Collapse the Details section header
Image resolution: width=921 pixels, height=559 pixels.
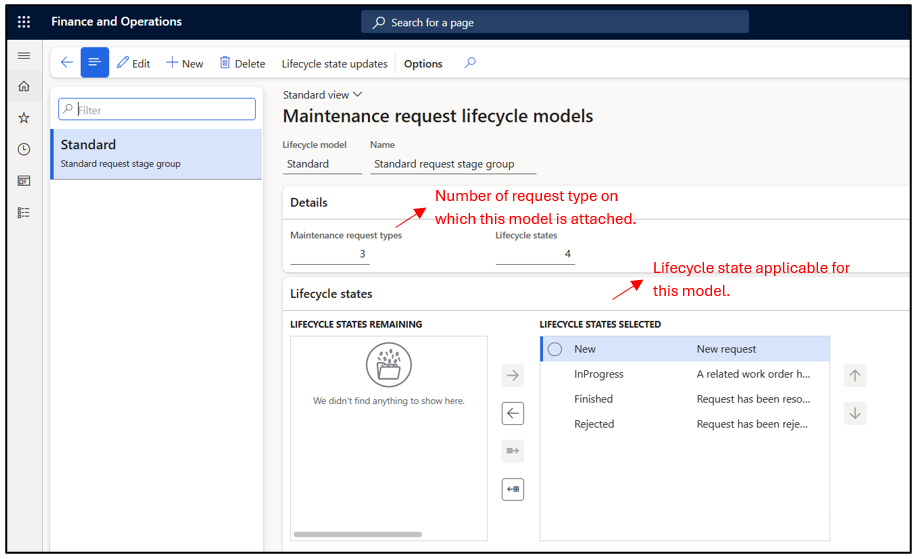309,202
